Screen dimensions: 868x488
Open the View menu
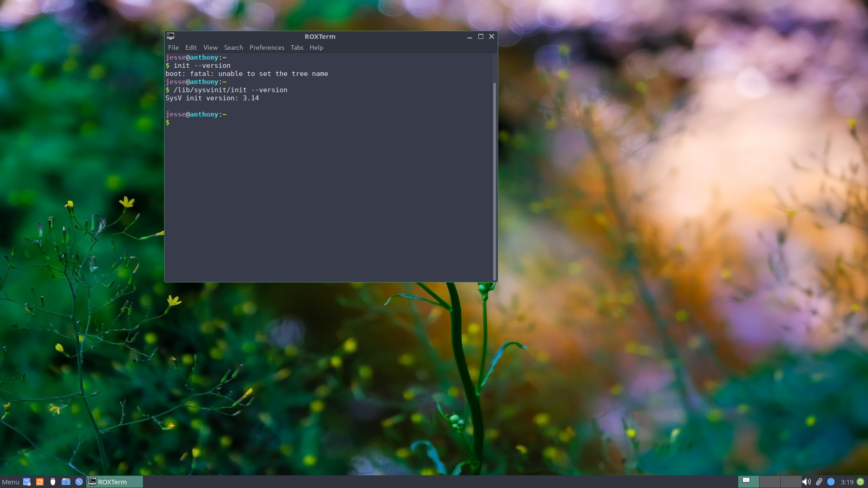(210, 47)
